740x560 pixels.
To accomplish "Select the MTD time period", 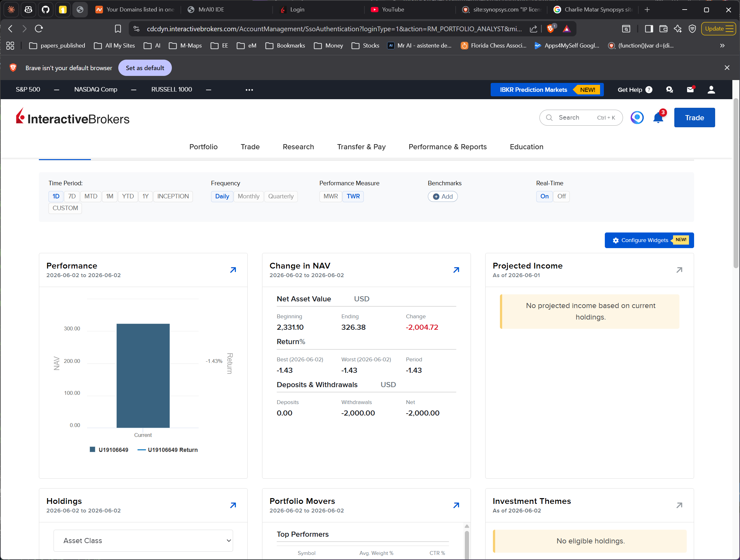I will point(91,196).
